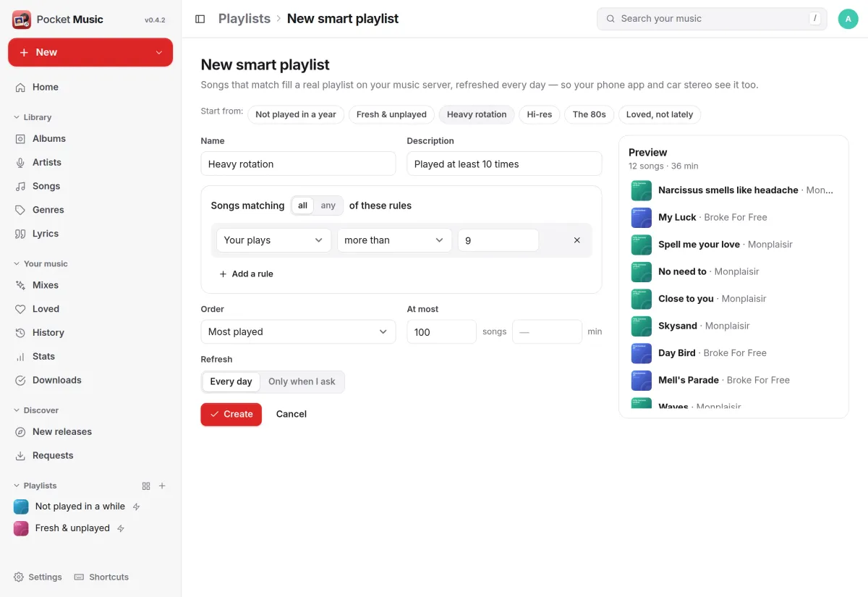Image resolution: width=868 pixels, height=597 pixels.
Task: Set refresh to Every day
Action: 231,381
